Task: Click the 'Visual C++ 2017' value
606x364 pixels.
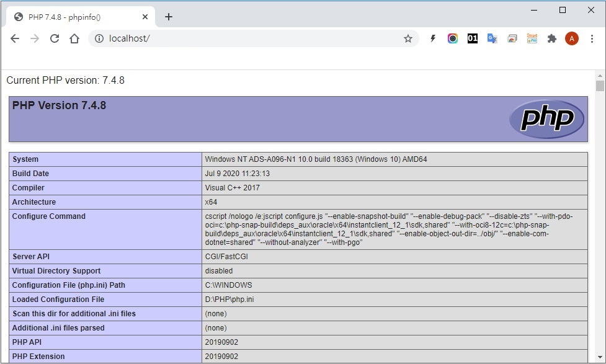Action: tap(232, 188)
